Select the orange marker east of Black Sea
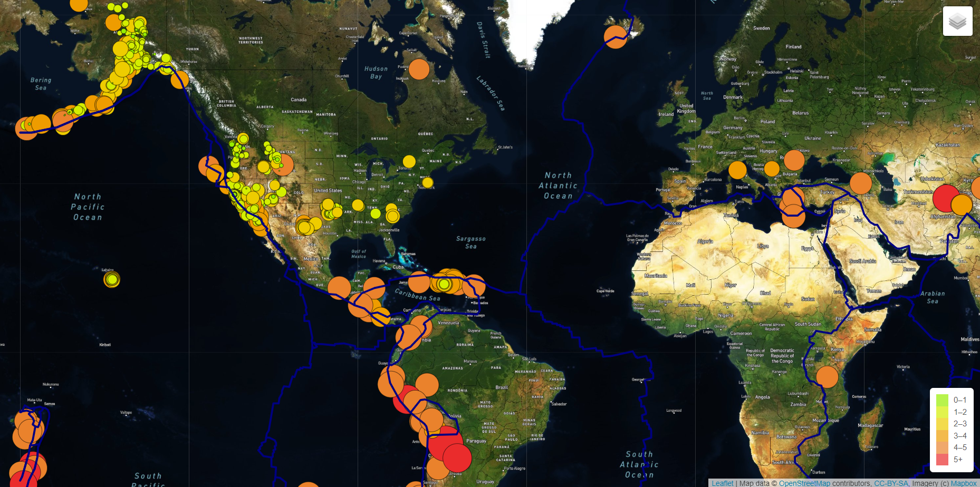 click(x=861, y=183)
